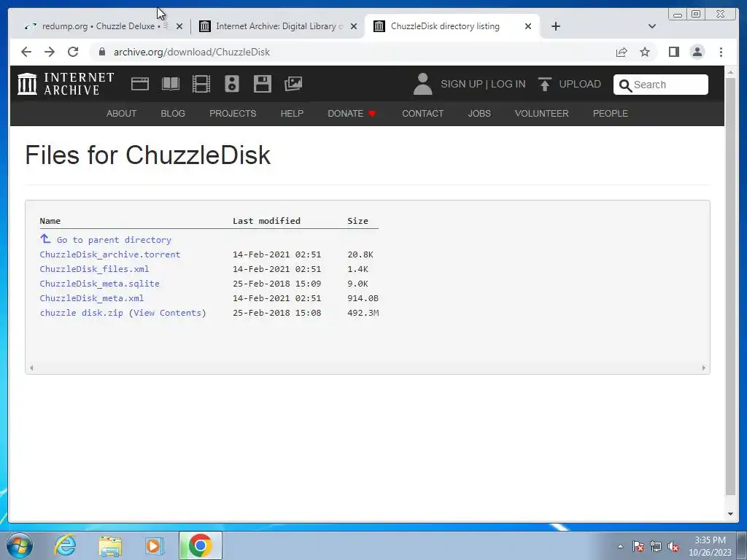Image resolution: width=747 pixels, height=560 pixels.
Task: Show hidden tray icons arrow
Action: 620,546
